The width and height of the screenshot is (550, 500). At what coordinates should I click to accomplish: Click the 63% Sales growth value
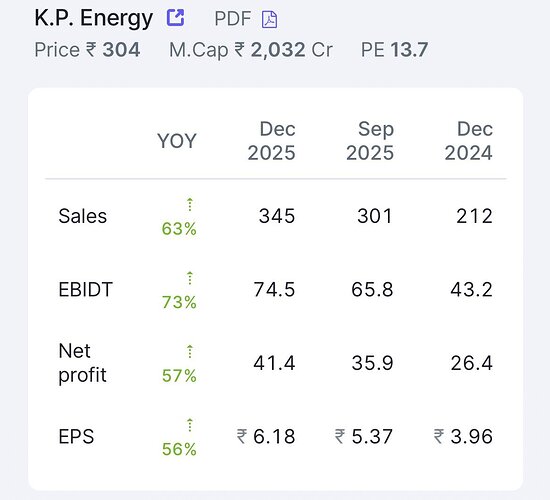click(x=179, y=229)
